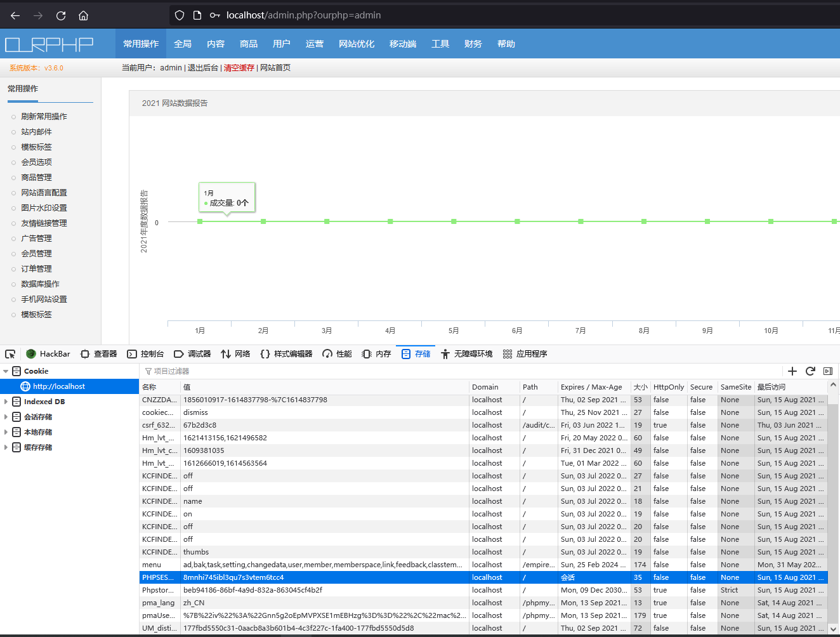Viewport: 840px width, 637px height.
Task: Open the 内容 top menu
Action: click(x=216, y=44)
